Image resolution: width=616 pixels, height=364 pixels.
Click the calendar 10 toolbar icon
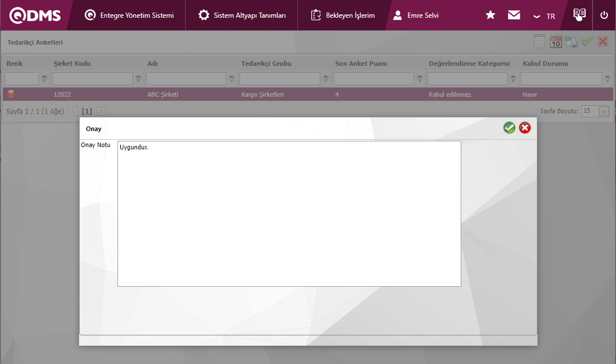(x=555, y=41)
